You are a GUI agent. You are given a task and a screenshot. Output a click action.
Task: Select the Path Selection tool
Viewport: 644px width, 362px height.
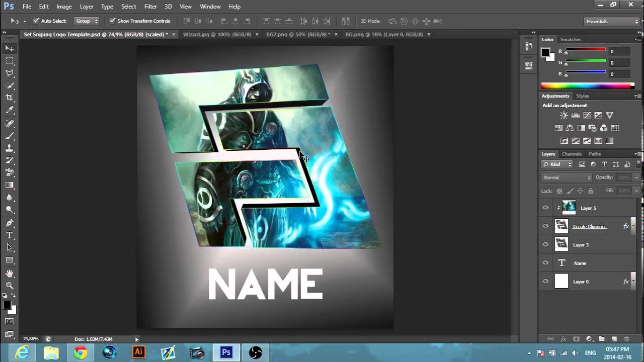pyautogui.click(x=10, y=247)
